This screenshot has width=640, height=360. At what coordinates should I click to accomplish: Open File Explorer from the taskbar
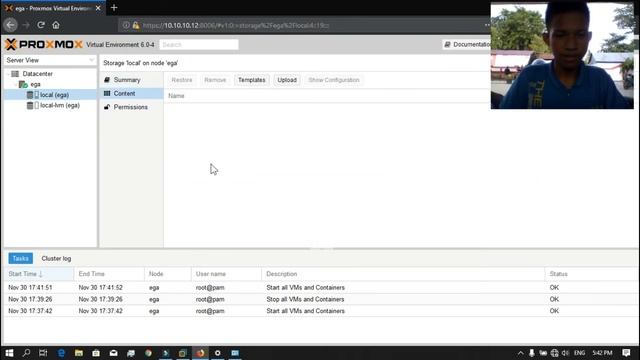[x=79, y=353]
